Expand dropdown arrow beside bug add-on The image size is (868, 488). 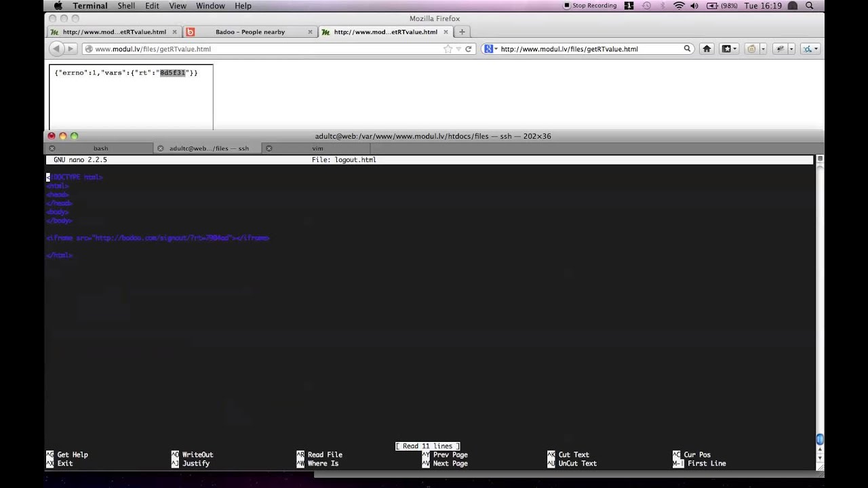pos(791,49)
